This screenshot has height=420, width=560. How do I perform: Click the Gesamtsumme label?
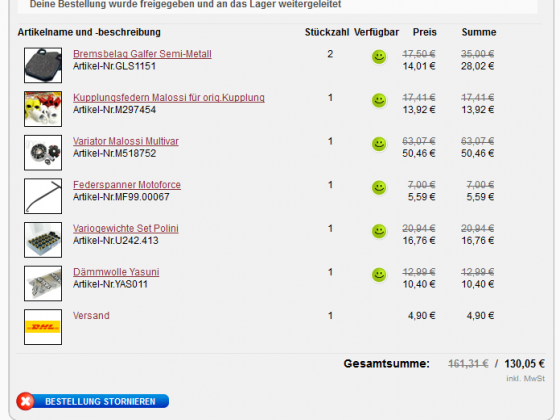pos(387,364)
